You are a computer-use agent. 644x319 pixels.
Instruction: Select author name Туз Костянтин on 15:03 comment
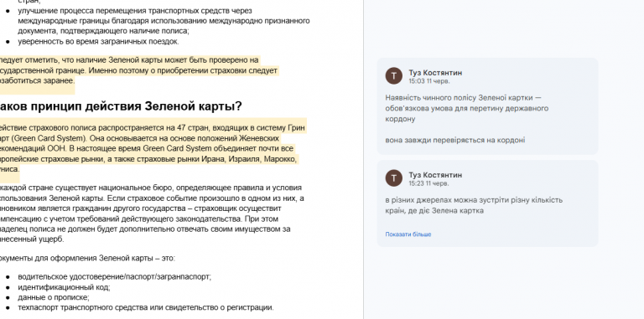coord(435,73)
